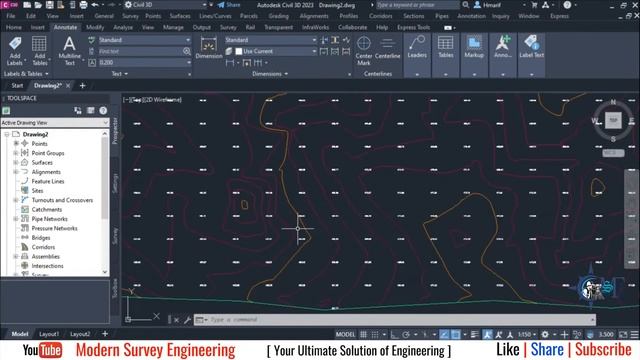Image resolution: width=640 pixels, height=360 pixels.
Task: Click the spell check icon
Action: 92,40
